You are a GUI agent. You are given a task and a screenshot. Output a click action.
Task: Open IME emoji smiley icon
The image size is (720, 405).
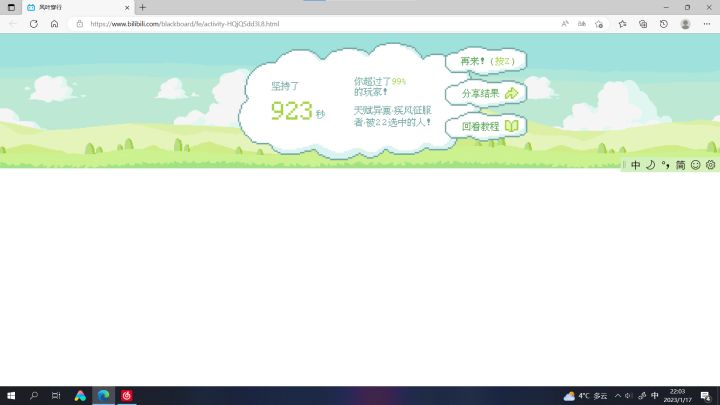click(696, 165)
